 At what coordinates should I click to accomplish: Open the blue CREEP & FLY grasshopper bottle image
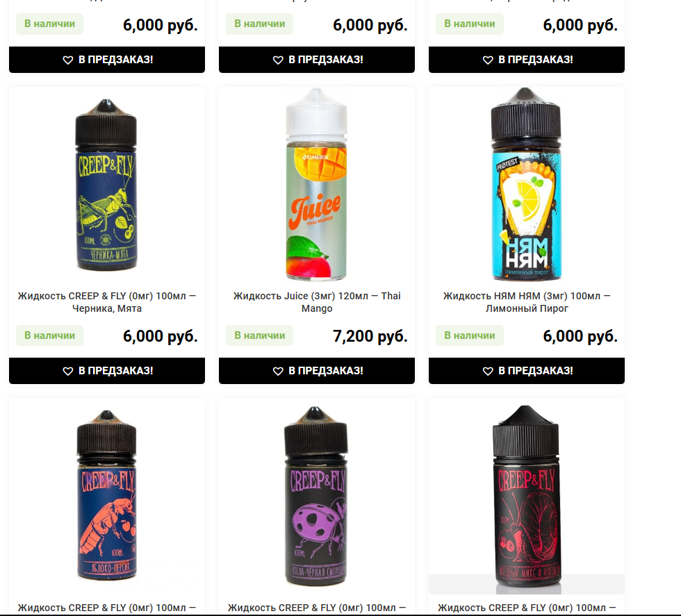tap(106, 185)
